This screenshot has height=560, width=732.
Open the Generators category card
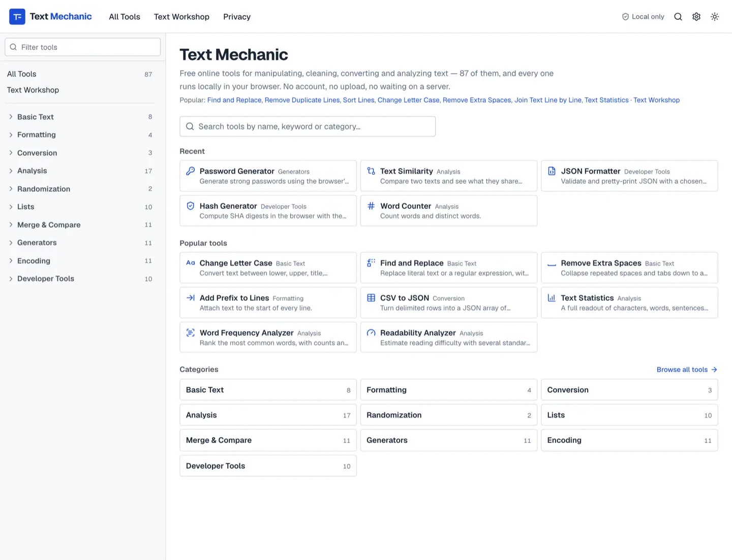449,440
